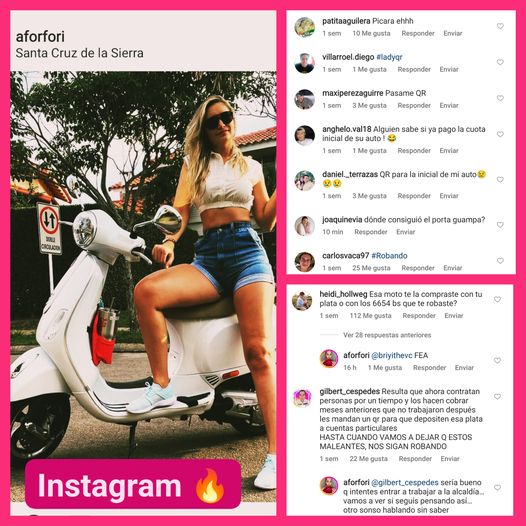Tap the heart beside daniel._terrazas's comment
The height and width of the screenshot is (526, 526).
(500, 179)
